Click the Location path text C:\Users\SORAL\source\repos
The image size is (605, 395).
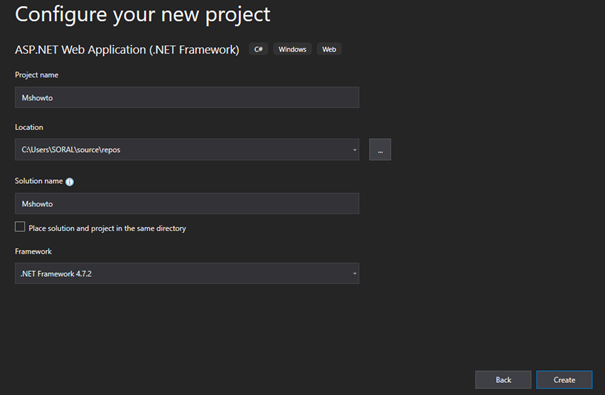pyautogui.click(x=71, y=150)
